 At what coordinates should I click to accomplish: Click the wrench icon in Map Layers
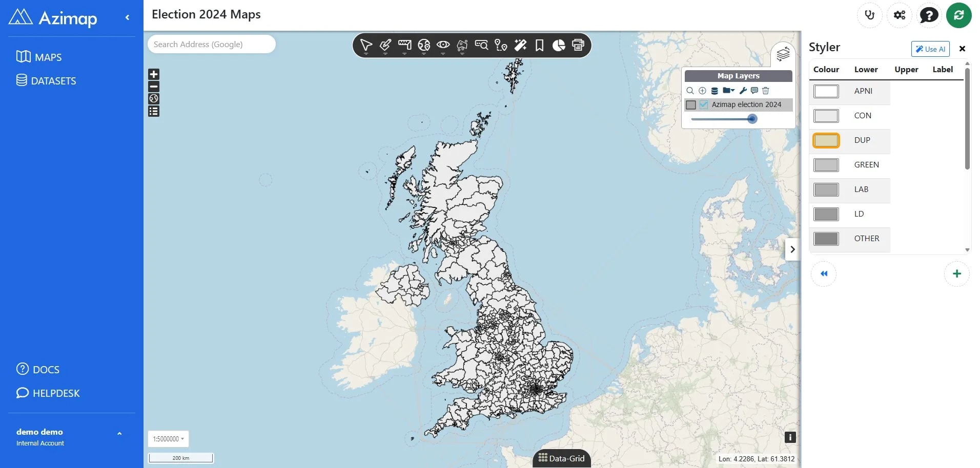point(743,91)
